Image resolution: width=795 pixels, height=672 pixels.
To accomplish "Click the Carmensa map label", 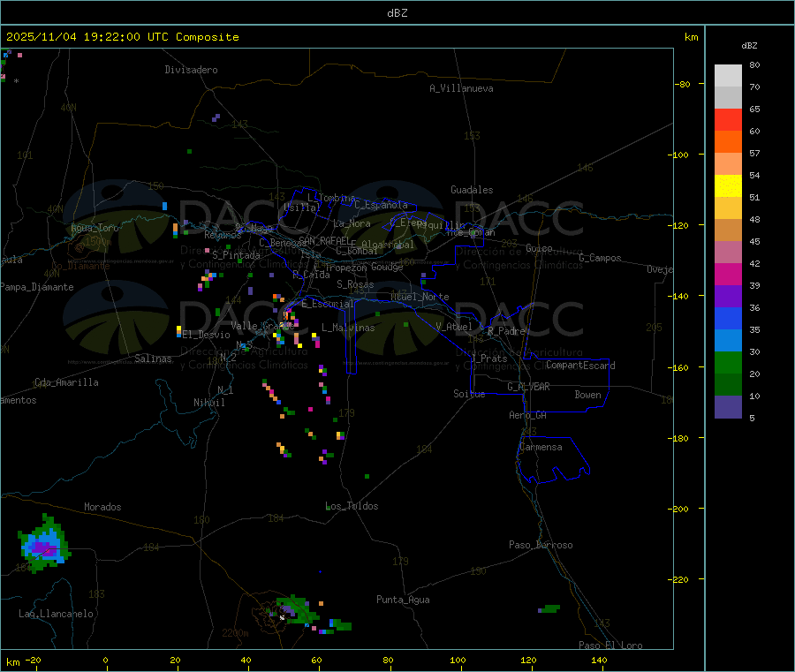I will (x=541, y=447).
